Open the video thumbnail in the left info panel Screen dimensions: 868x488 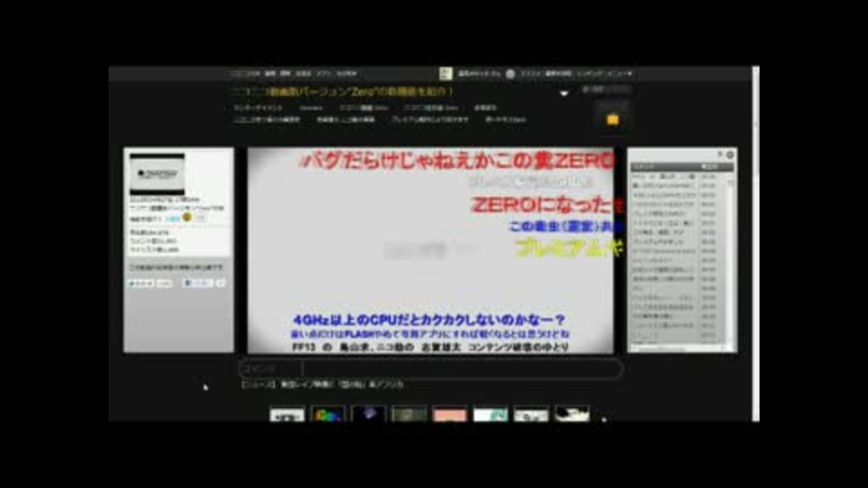pos(156,174)
